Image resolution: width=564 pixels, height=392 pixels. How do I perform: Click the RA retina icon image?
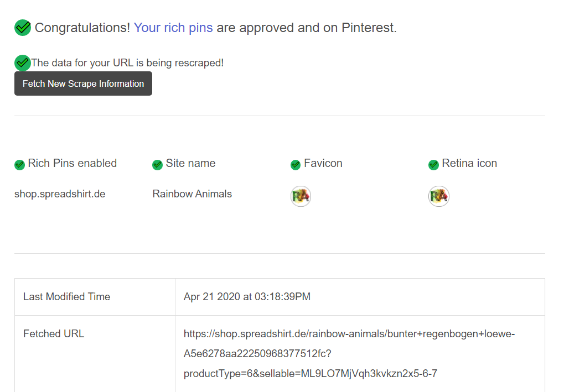(x=438, y=196)
